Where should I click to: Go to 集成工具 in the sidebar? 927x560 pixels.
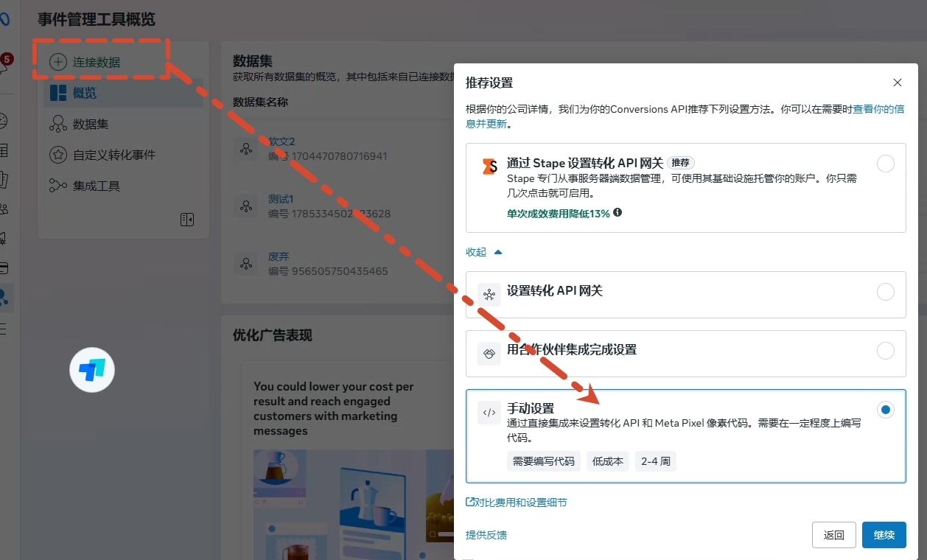coord(96,186)
